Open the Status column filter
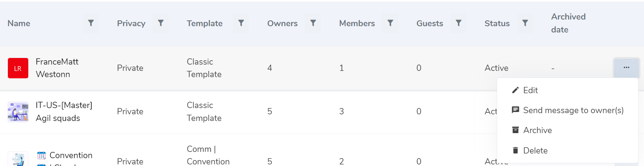 point(525,23)
